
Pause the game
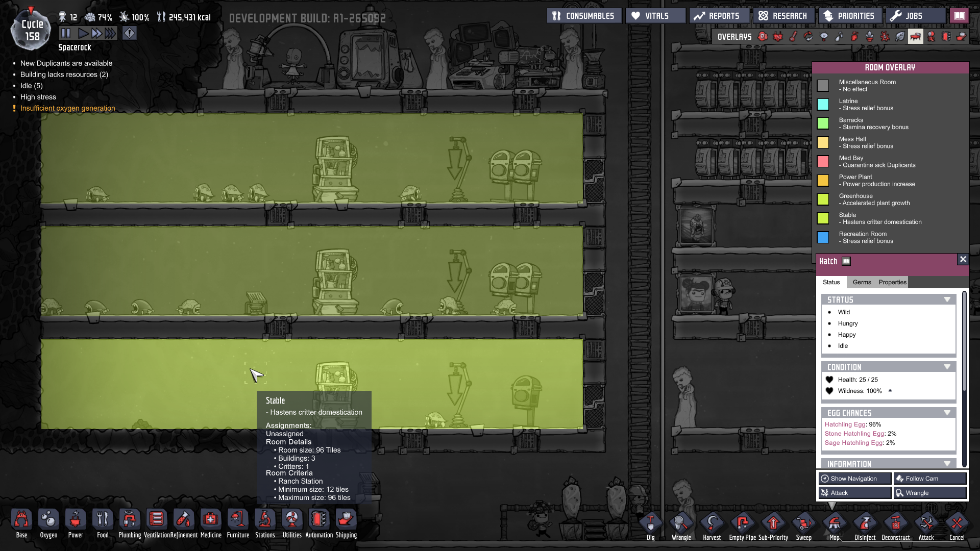pos(66,34)
